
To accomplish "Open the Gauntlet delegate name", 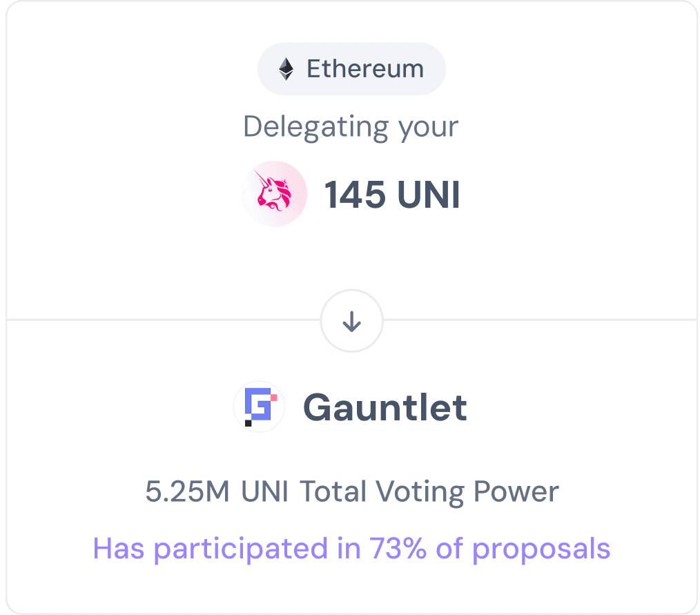I will (x=385, y=407).
